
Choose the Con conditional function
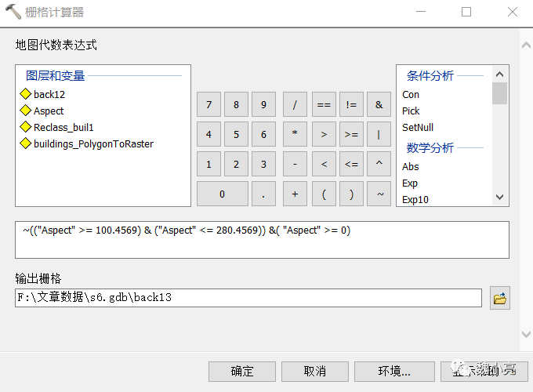[x=411, y=95]
